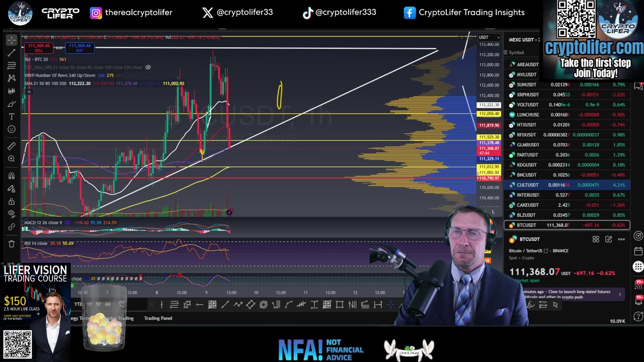Select the All date range
Screen dimensions: 644x362
107,304
